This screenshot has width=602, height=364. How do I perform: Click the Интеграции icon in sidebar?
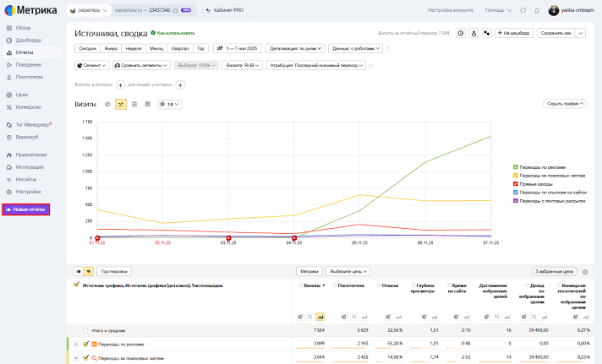tap(8, 167)
